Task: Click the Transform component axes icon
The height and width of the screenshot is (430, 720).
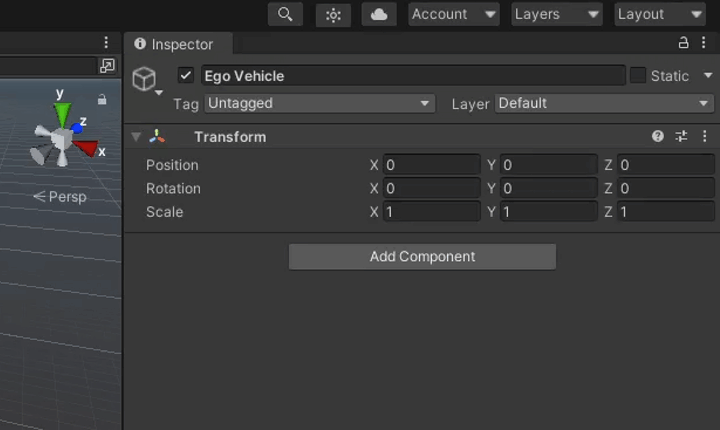Action: (157, 136)
